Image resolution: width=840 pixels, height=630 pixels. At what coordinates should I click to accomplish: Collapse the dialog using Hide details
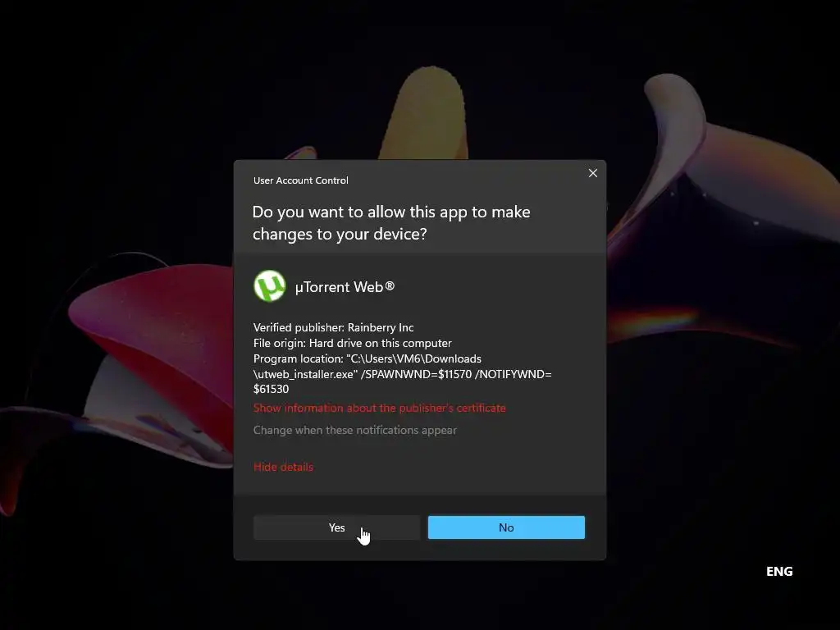[283, 467]
